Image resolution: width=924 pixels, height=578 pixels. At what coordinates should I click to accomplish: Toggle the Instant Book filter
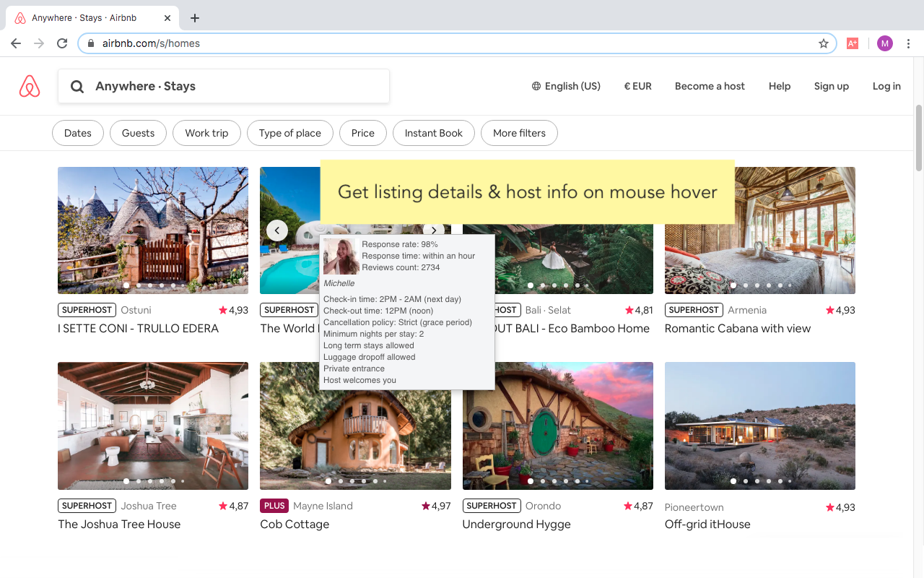click(x=433, y=133)
